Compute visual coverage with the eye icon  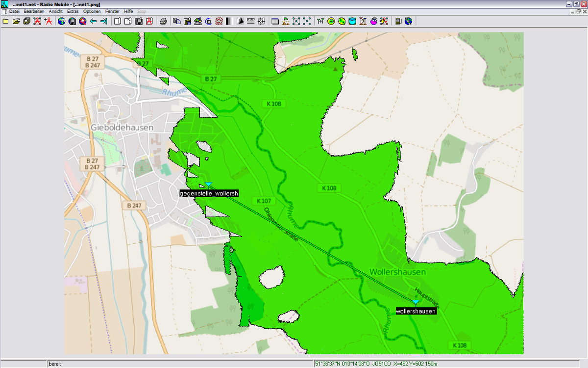pos(373,21)
